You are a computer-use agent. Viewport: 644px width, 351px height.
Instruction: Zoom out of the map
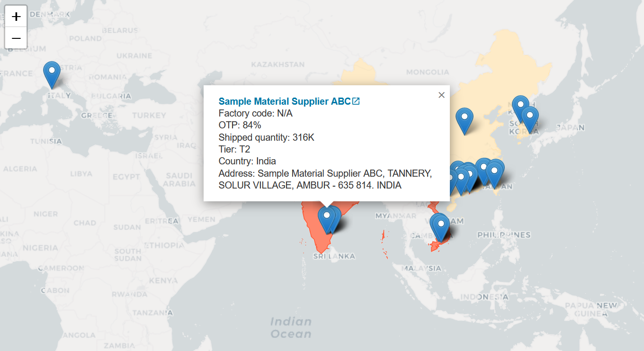click(x=16, y=38)
